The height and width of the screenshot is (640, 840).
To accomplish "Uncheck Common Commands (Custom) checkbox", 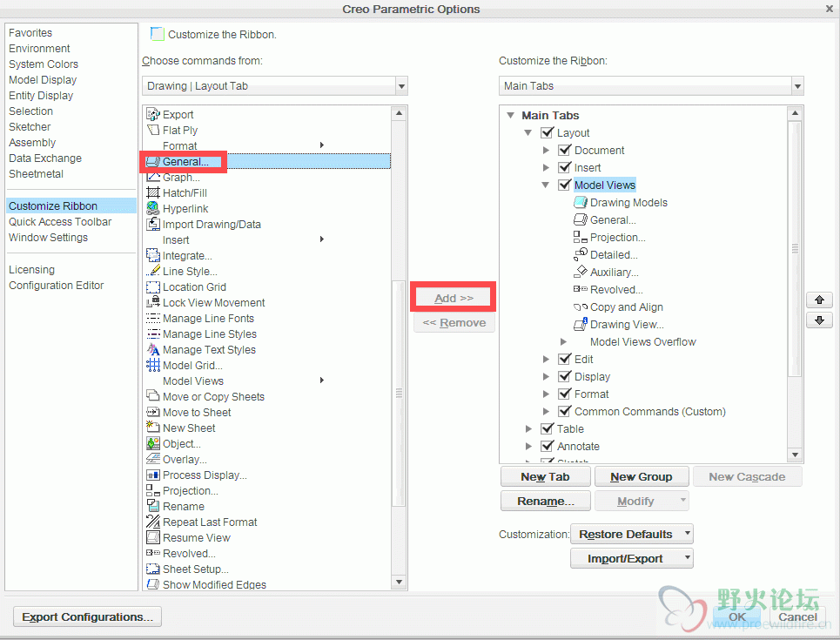I will pyautogui.click(x=564, y=411).
